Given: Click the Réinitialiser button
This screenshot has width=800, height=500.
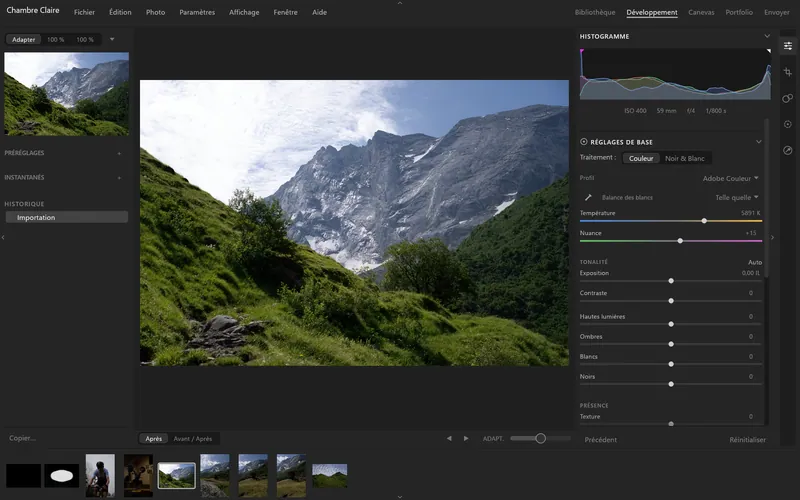Looking at the screenshot, I should click(747, 440).
